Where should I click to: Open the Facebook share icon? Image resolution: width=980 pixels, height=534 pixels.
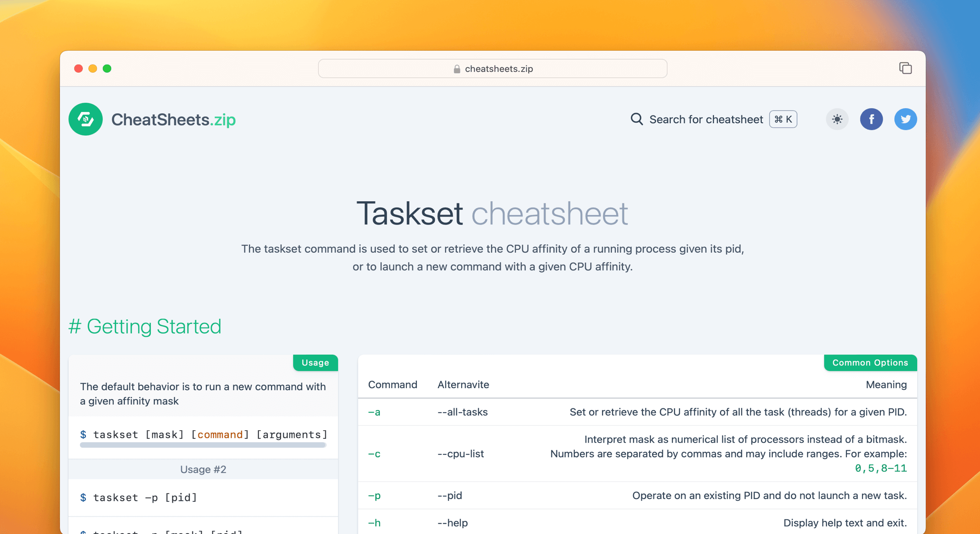click(x=871, y=119)
